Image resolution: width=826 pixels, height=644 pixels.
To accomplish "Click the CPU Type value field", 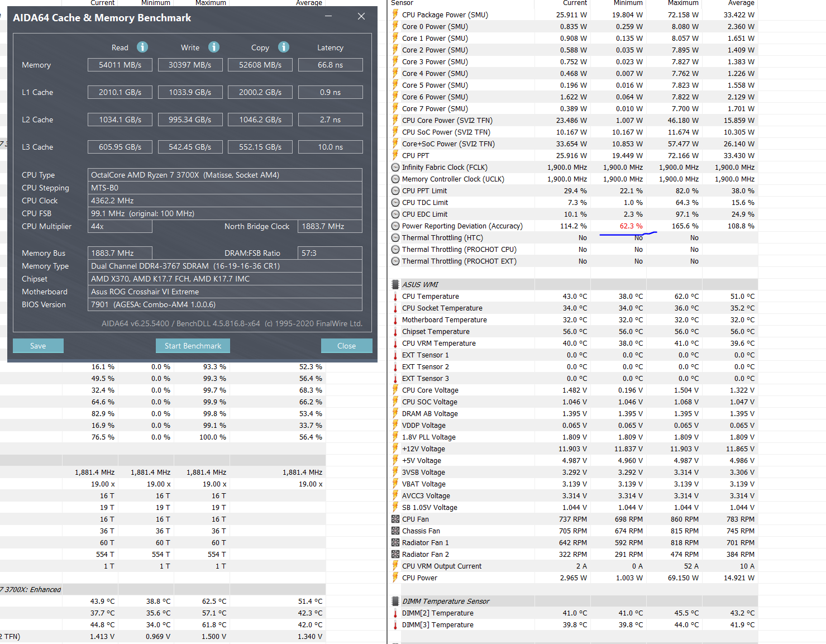I will tap(225, 175).
